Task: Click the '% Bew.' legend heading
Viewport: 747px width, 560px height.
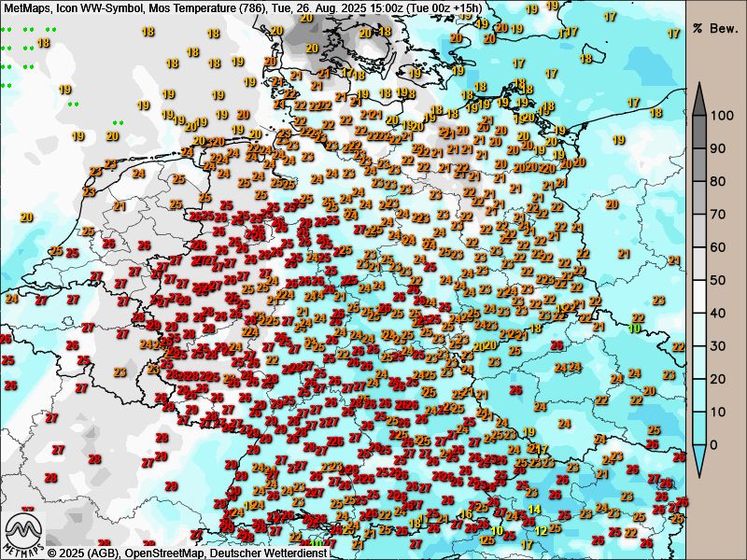Action: coord(715,27)
